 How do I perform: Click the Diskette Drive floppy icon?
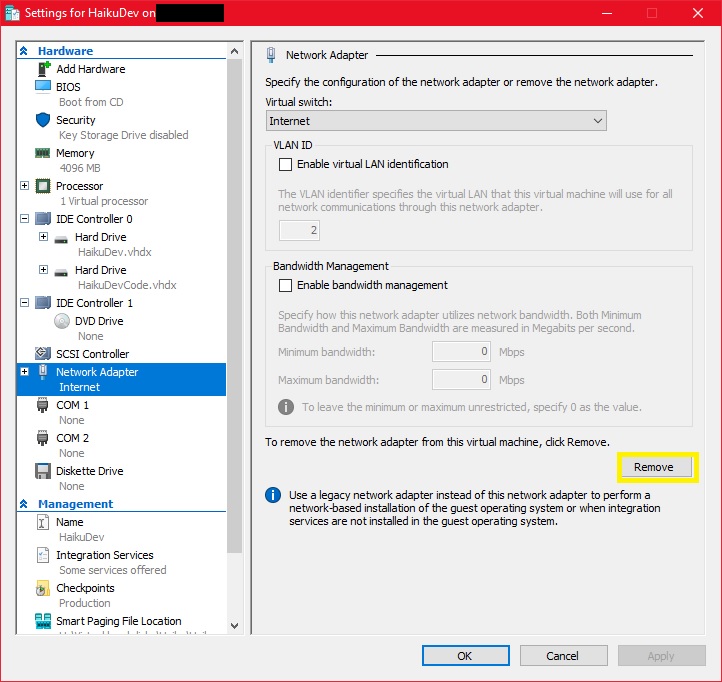click(x=43, y=471)
